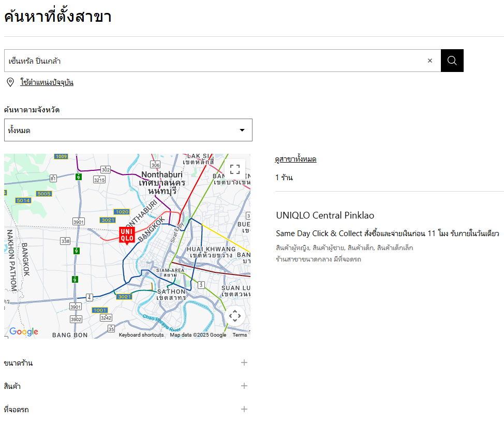The image size is (504, 421).
Task: Toggle fullscreen view on the map
Action: pos(235,169)
